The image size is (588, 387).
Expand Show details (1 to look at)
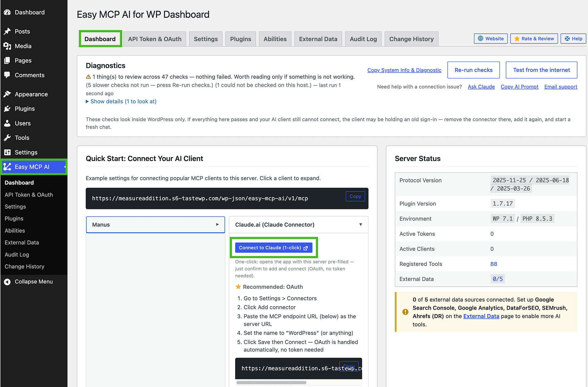pos(121,101)
